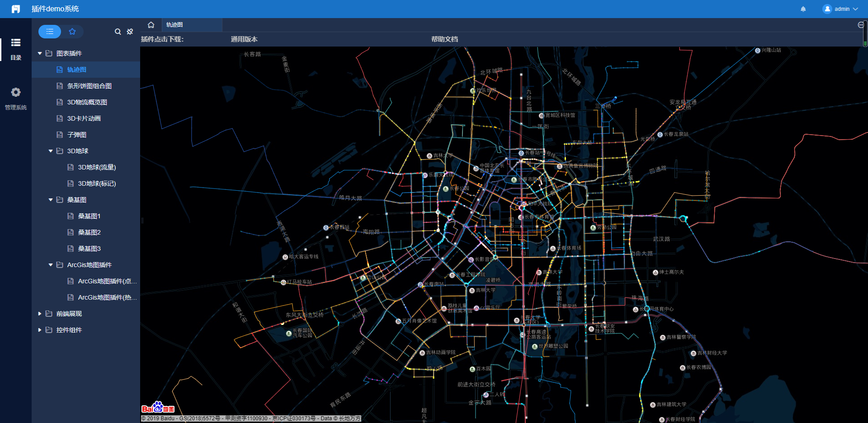Expand the 前端展现 folder
This screenshot has height=423, width=868.
coord(40,314)
